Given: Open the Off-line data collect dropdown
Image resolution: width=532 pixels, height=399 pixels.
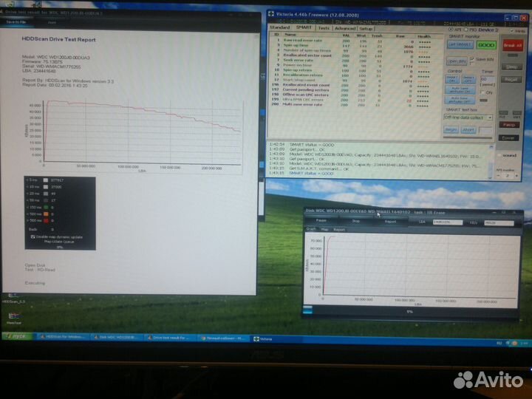Looking at the screenshot, I should (x=468, y=117).
